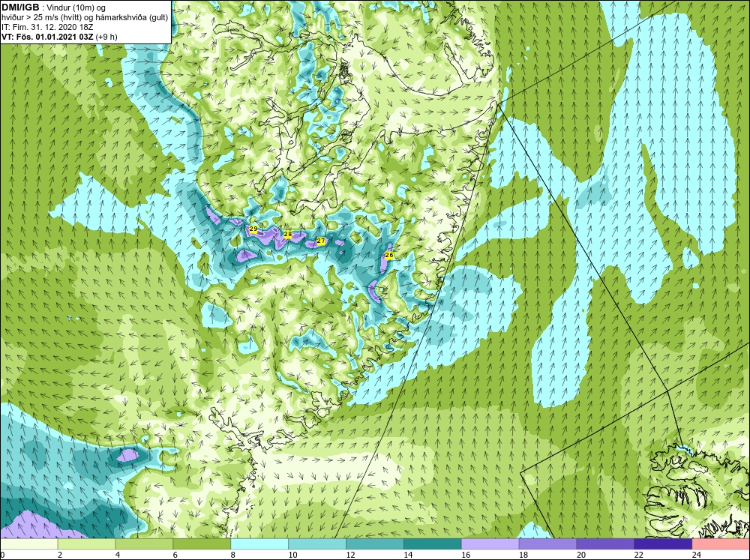Click the scale number 24
750x560 pixels.
(x=697, y=555)
